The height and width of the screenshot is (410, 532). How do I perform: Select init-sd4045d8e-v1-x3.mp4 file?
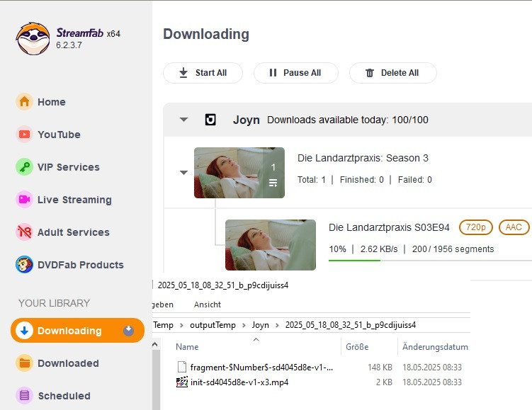(x=239, y=382)
